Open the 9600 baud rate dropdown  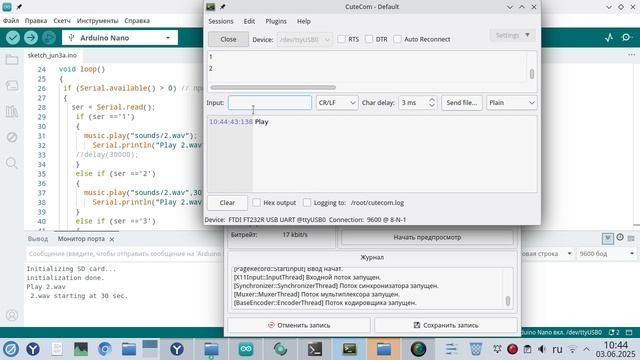(607, 254)
